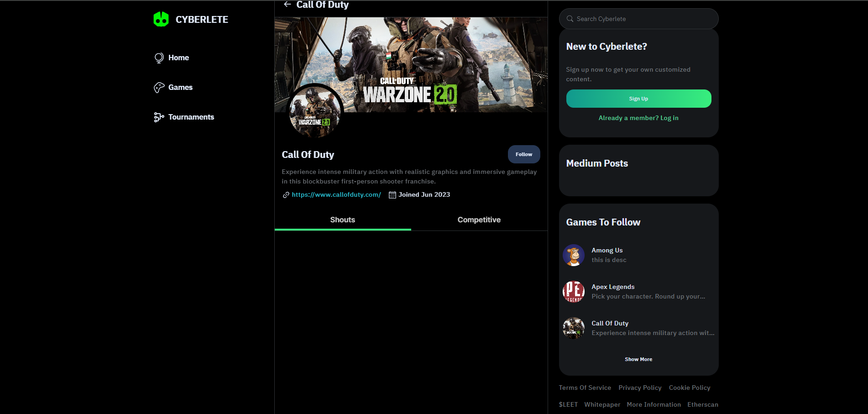This screenshot has width=868, height=414.
Task: Click the Call Of Duty profile name heading
Action: click(x=308, y=155)
